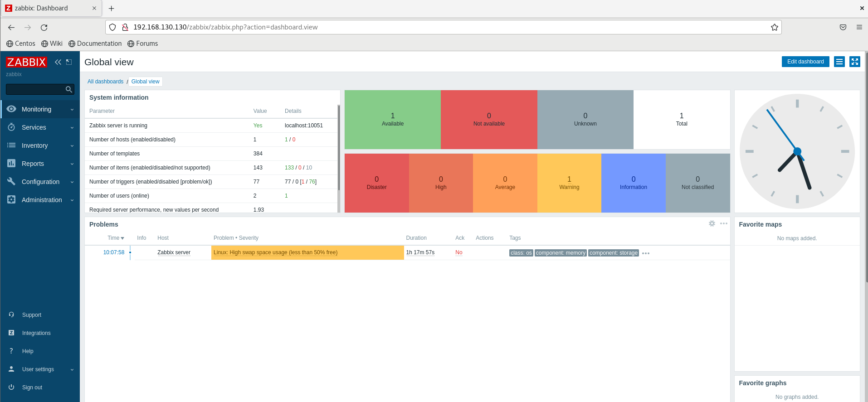Open Integrations in the sidebar
Viewport: 868px width, 402px height.
[36, 333]
